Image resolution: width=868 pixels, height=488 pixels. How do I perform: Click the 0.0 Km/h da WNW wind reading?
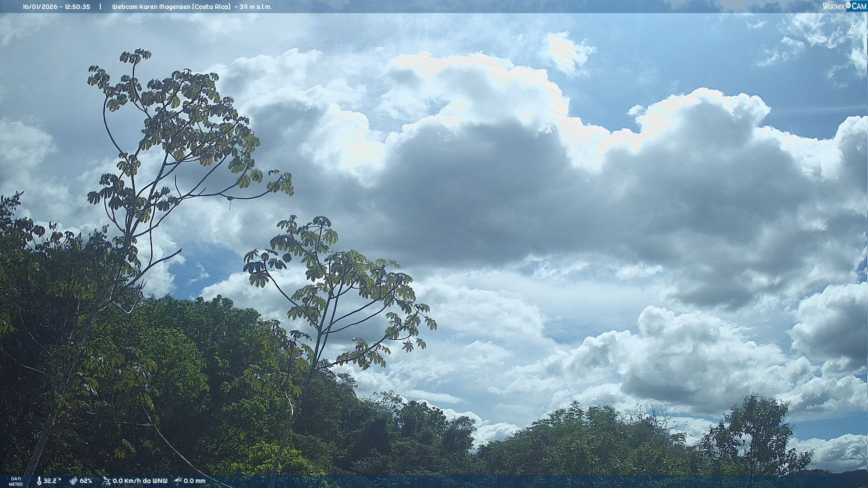pos(140,481)
